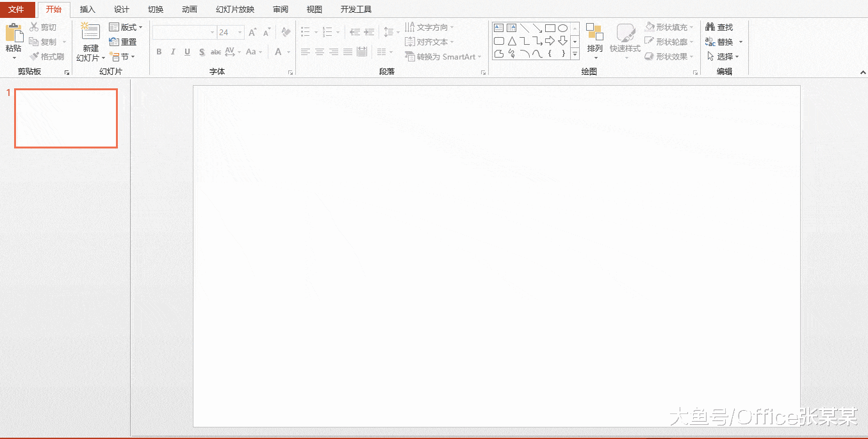Select the Curve shape in gallery
Screen dimensions: 868x439
pyautogui.click(x=537, y=54)
